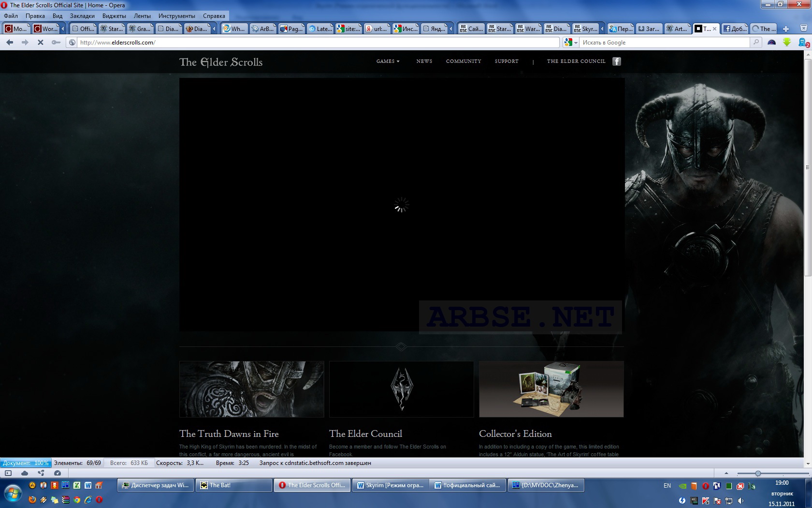Image resolution: width=812 pixels, height=508 pixels.
Task: Open the Collector's Edition box thumbnail
Action: click(x=551, y=389)
